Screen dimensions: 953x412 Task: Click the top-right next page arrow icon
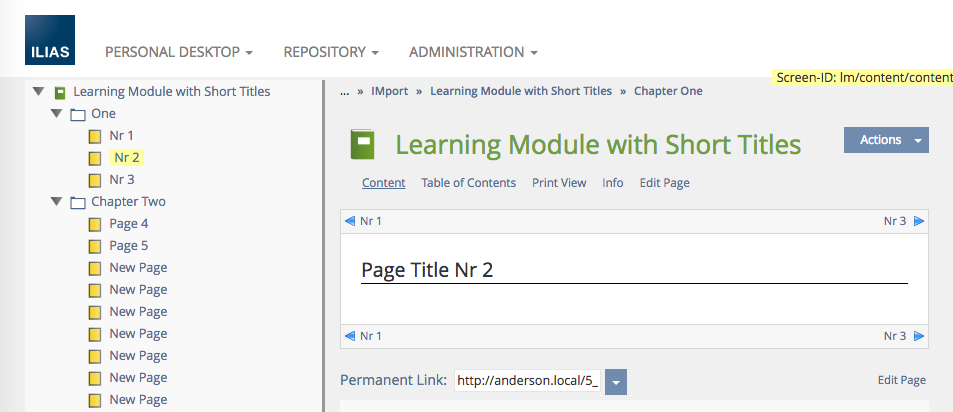point(918,221)
